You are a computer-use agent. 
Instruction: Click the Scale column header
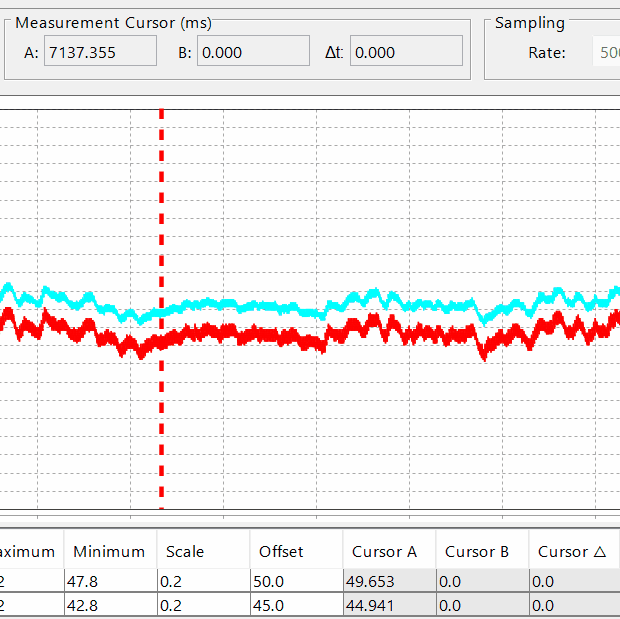pos(185,551)
